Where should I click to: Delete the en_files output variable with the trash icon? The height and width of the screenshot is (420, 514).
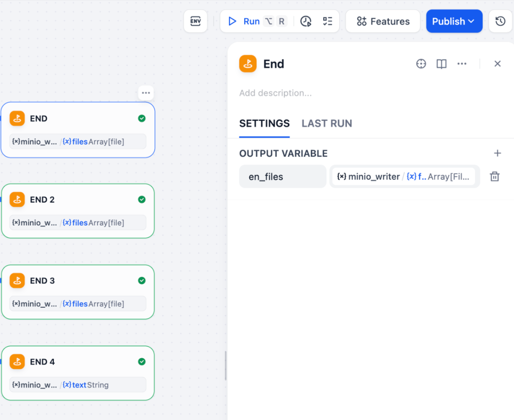click(x=494, y=176)
